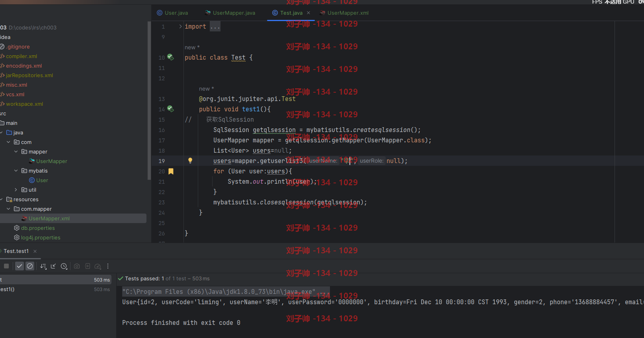Toggle Show Passed tests checkmark
The height and width of the screenshot is (338, 644).
coord(20,266)
